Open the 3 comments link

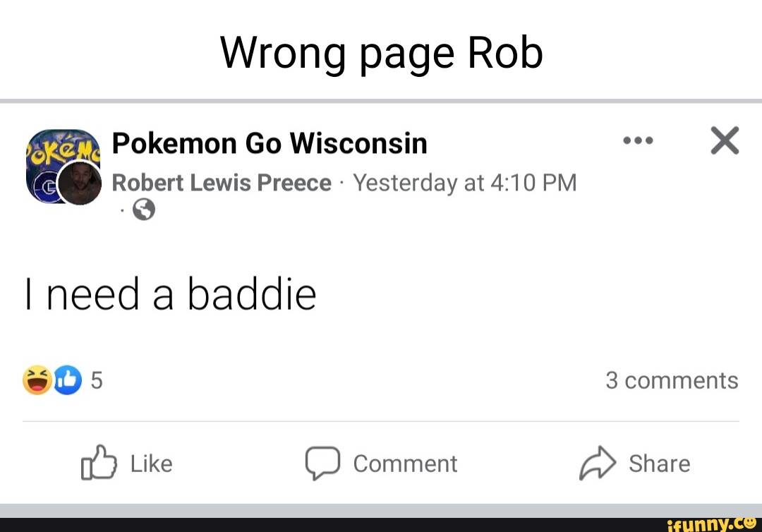(671, 380)
